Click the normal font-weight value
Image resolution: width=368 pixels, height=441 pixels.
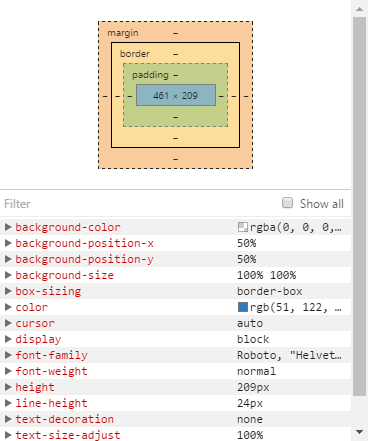pyautogui.click(x=256, y=371)
